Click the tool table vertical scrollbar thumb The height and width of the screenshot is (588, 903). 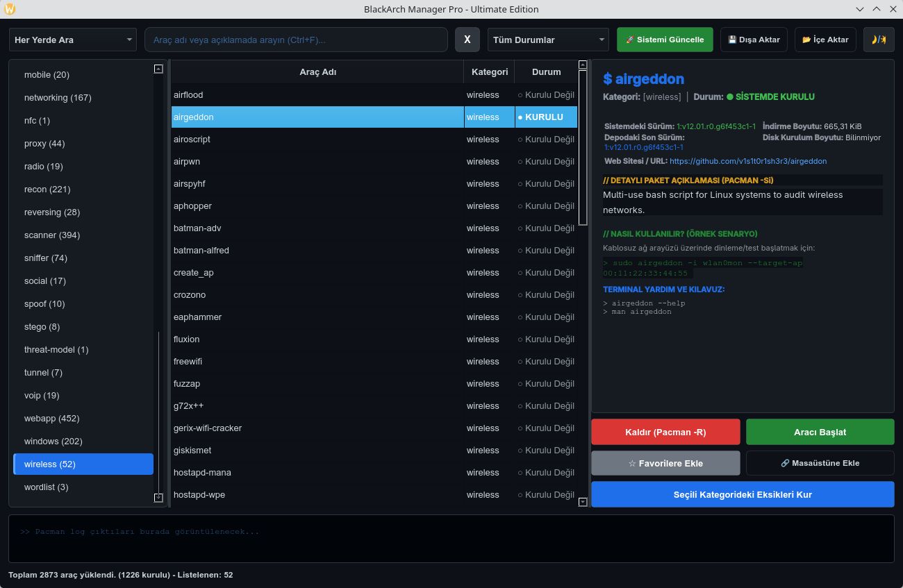coord(583,147)
